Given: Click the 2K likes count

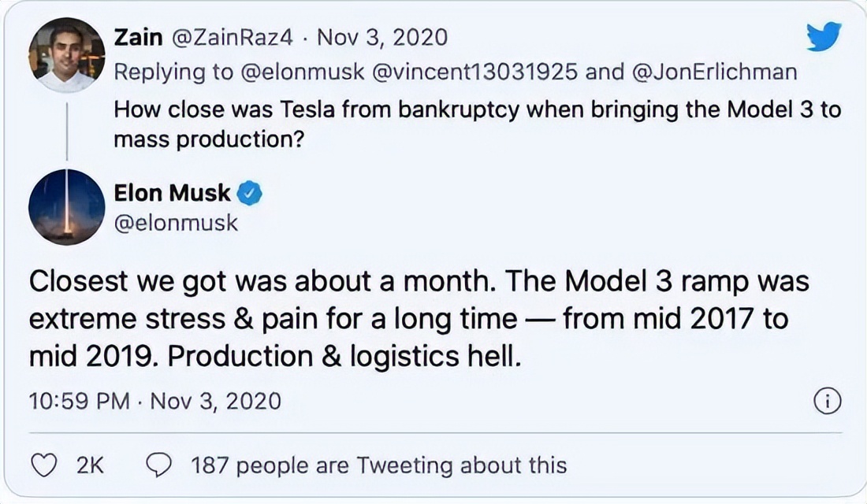Looking at the screenshot, I should (x=90, y=465).
